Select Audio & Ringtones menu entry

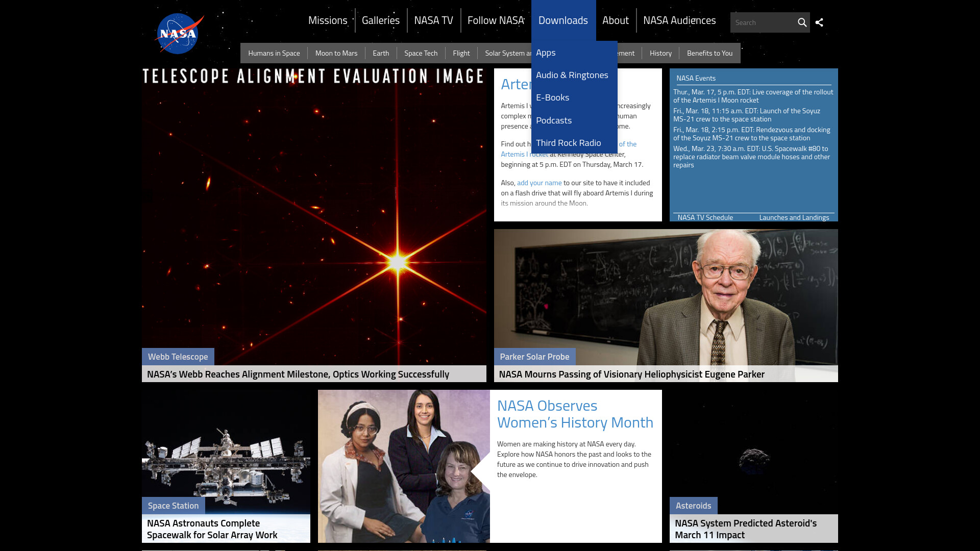click(x=574, y=75)
